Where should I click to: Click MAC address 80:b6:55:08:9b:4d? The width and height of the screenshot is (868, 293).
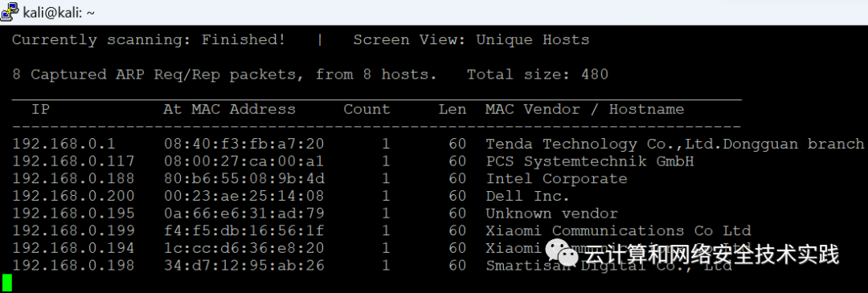[244, 178]
